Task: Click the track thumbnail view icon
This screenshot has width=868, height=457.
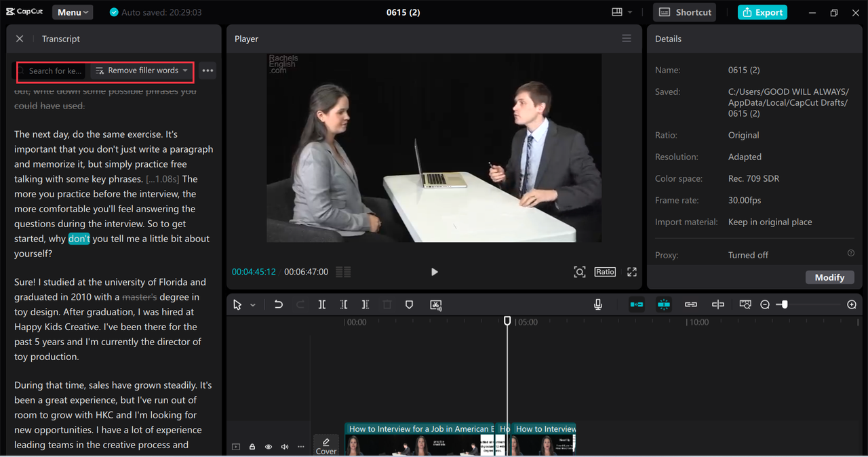Action: tap(236, 447)
